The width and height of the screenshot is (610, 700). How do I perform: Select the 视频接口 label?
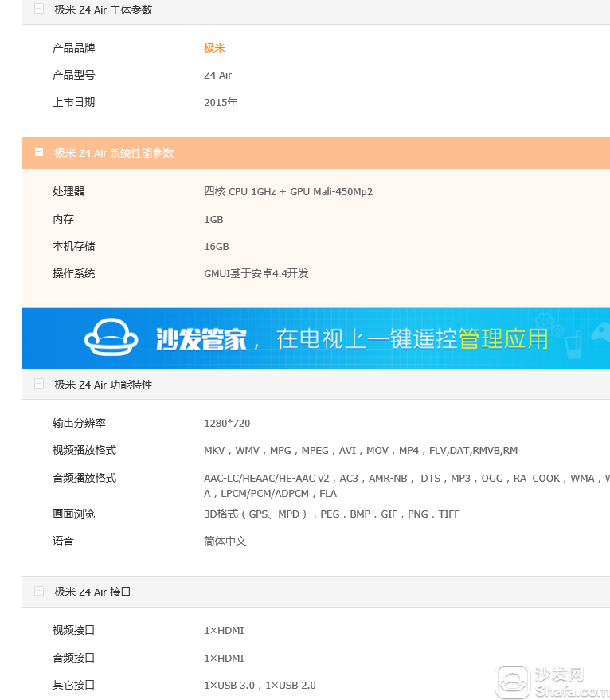(x=74, y=631)
